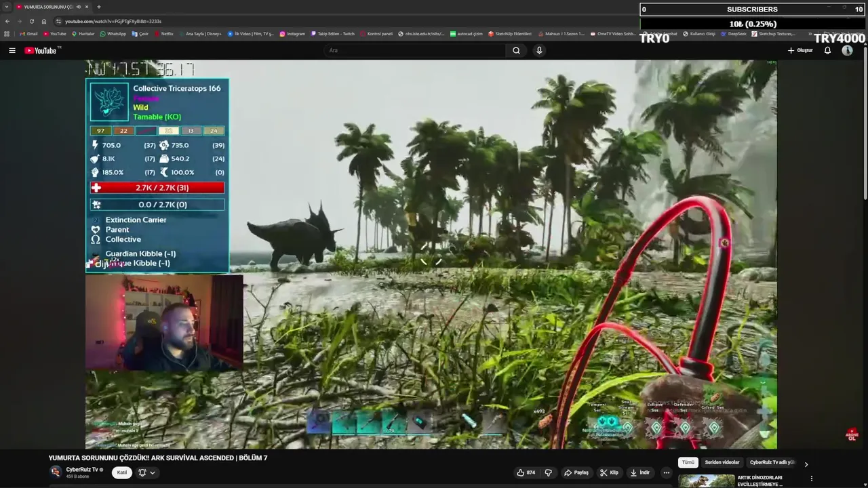The image size is (868, 488).
Task: Click the browser home button
Action: pos(43,21)
